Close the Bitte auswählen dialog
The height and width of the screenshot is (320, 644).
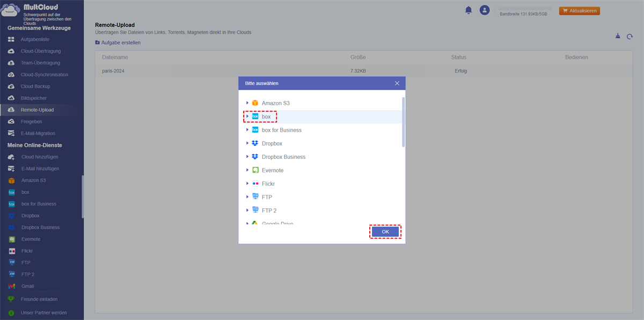pos(397,83)
